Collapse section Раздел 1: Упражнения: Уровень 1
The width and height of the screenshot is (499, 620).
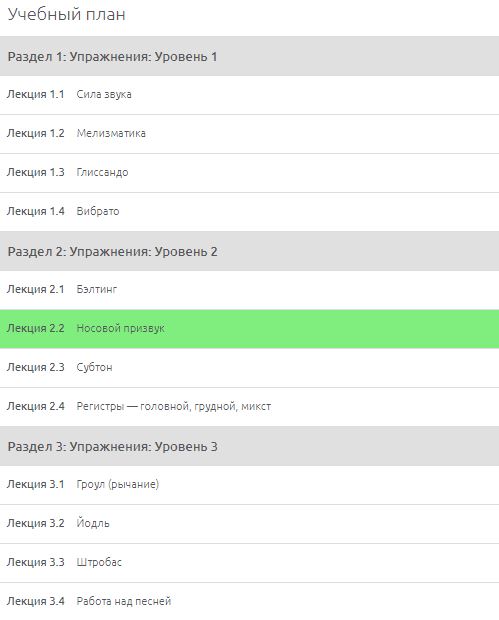click(x=250, y=56)
